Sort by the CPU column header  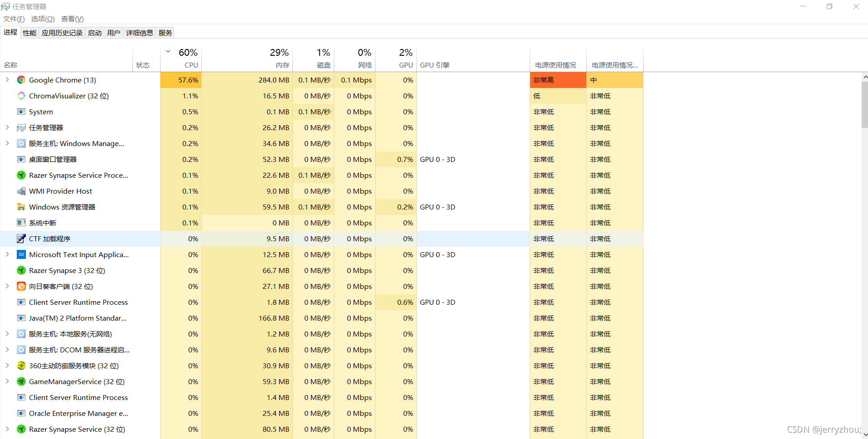coord(181,59)
